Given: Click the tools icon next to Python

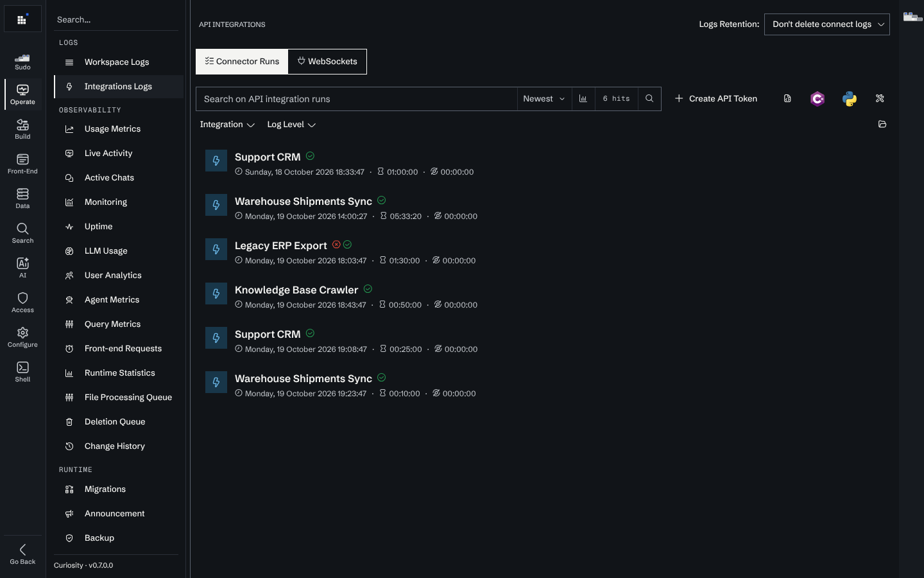Looking at the screenshot, I should point(880,99).
